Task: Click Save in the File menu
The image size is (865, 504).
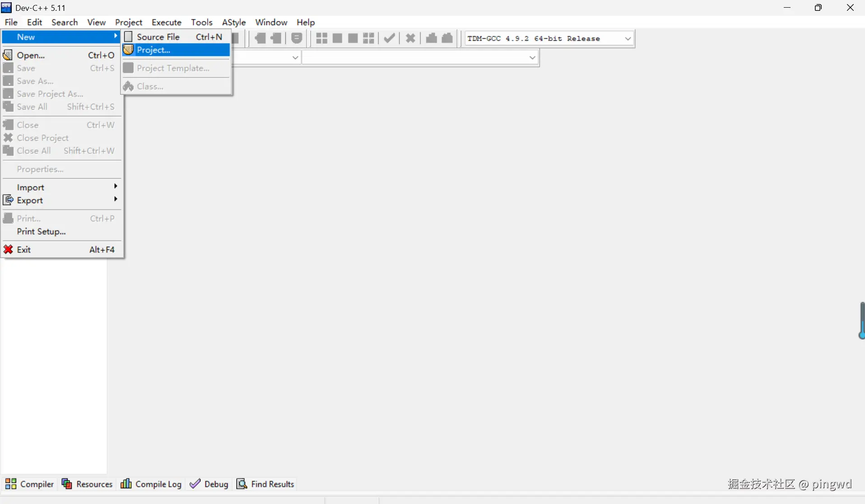Action: tap(62, 68)
